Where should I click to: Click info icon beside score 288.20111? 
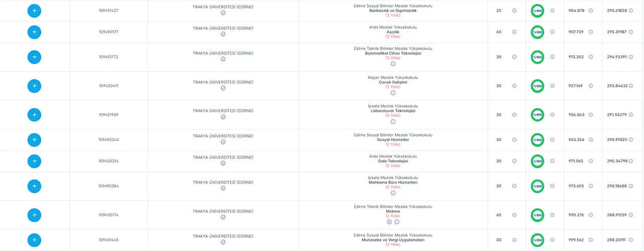tap(631, 240)
